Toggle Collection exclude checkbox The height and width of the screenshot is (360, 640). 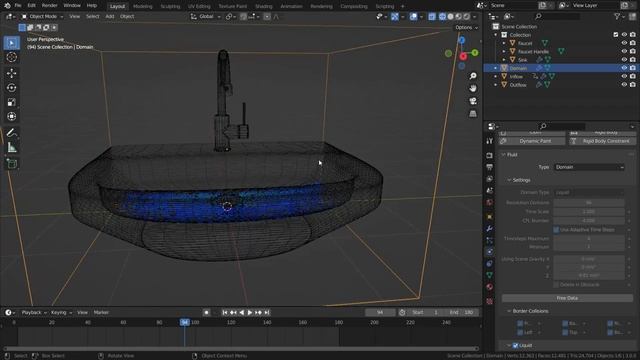point(616,35)
